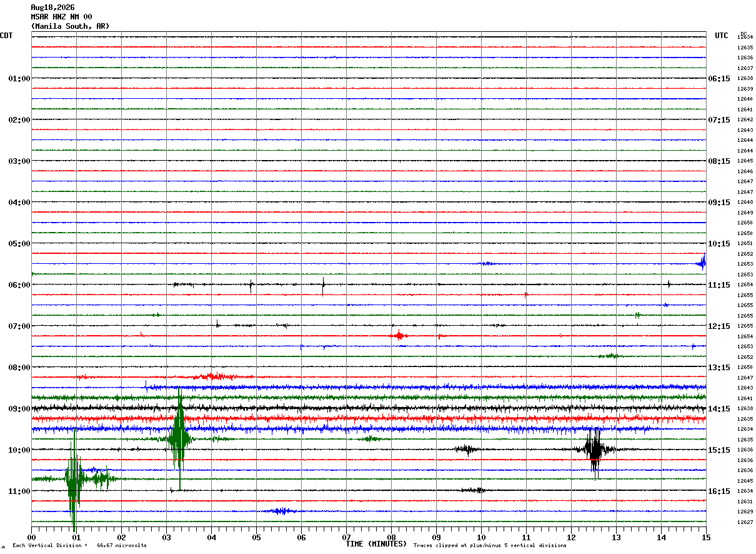Click the 06:15 UTC time label
The image size is (756, 554).
click(719, 79)
